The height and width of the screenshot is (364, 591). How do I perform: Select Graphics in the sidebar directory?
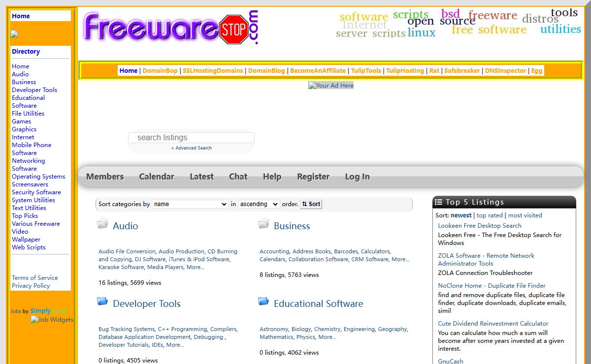tap(24, 129)
